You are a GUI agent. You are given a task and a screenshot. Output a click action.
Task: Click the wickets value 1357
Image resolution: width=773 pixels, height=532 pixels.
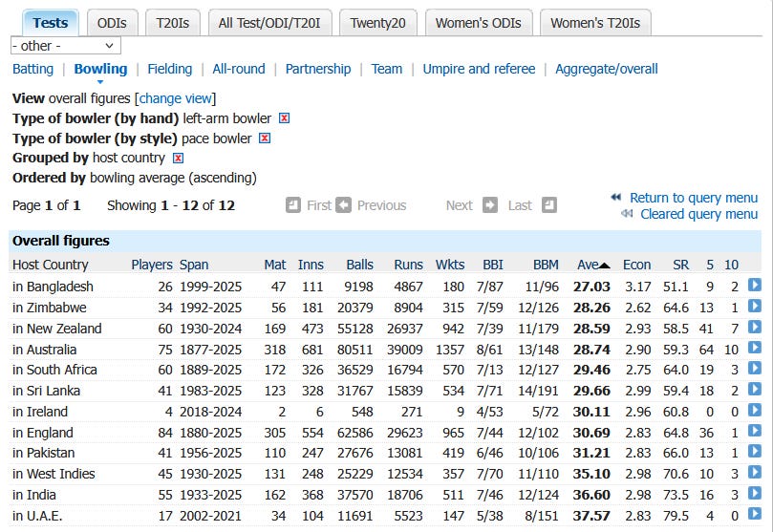tap(450, 350)
